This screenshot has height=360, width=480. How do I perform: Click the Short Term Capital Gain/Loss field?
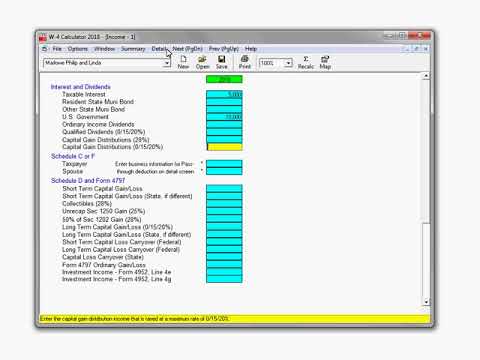[x=224, y=188]
